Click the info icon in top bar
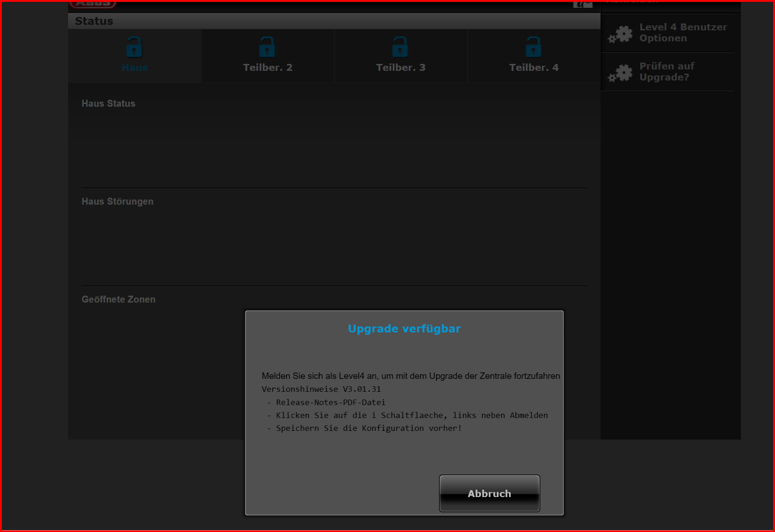 coord(578,4)
